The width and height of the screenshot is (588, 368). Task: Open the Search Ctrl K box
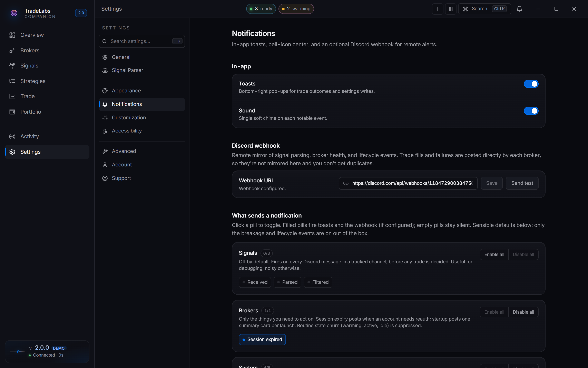[x=484, y=9]
